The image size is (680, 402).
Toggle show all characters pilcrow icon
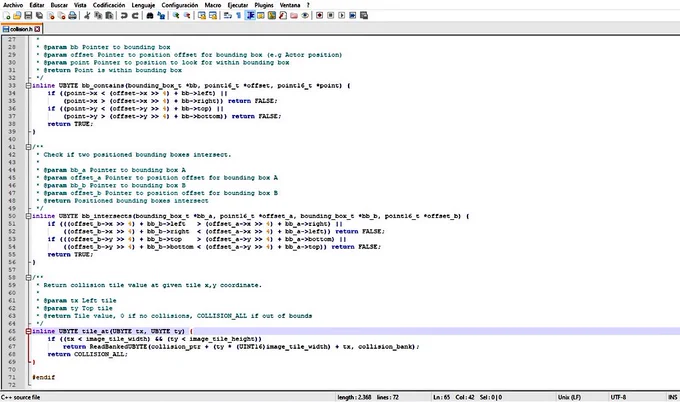coord(239,16)
